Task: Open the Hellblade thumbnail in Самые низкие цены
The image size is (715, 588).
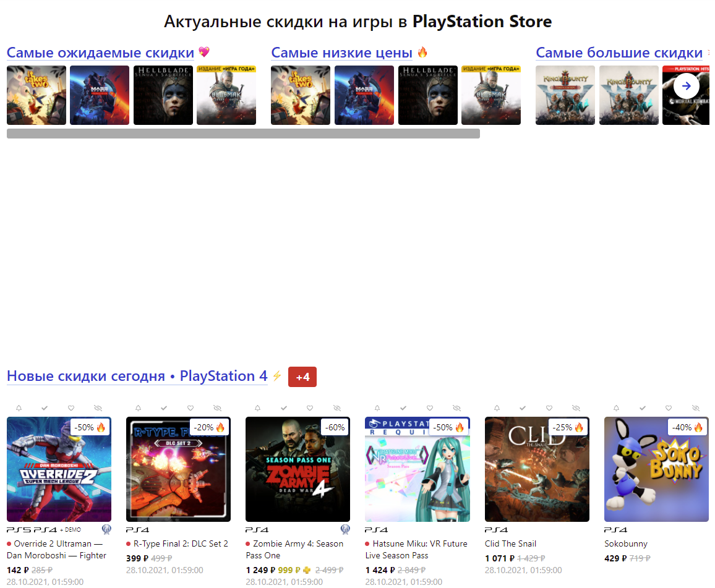Action: tap(427, 95)
